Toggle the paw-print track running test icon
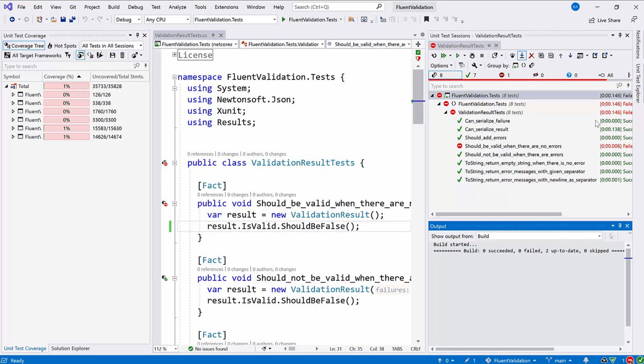Image resolution: width=644 pixels, height=364 pixels. [x=513, y=55]
